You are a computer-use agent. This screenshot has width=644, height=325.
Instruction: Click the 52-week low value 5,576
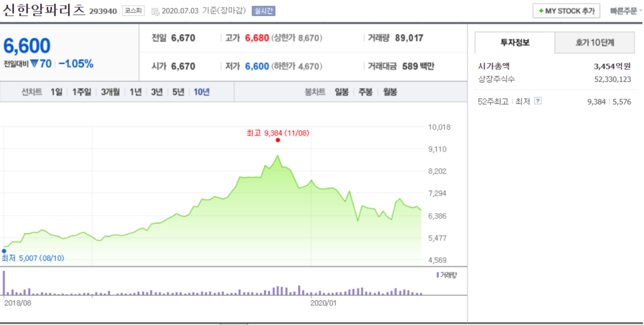click(622, 102)
